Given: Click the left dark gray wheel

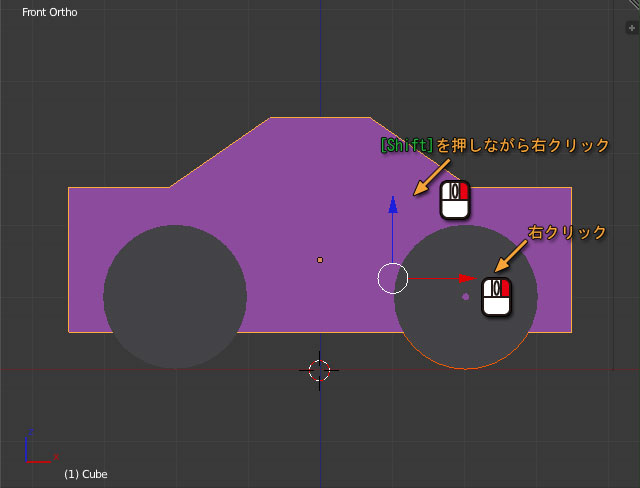Looking at the screenshot, I should point(175,297).
